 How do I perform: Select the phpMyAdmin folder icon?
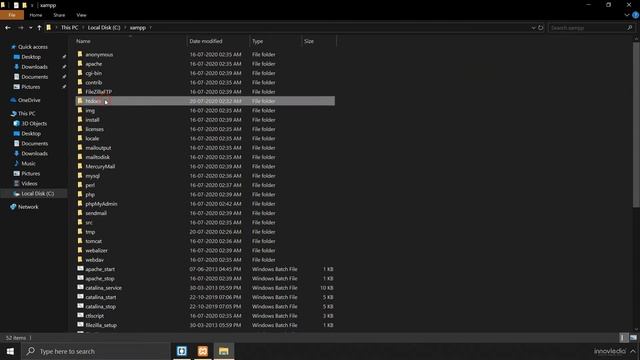pyautogui.click(x=80, y=203)
